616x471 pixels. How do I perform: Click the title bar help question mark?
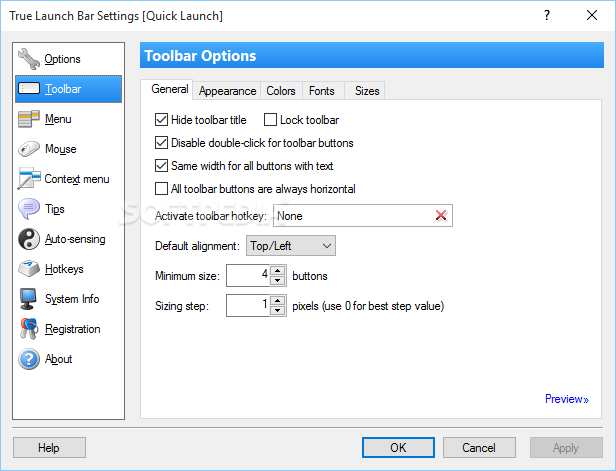click(x=547, y=15)
